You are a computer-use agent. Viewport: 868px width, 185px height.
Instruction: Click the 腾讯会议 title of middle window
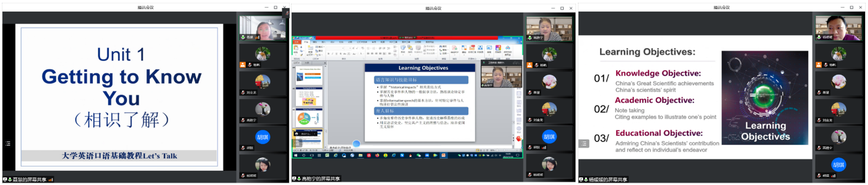(x=433, y=8)
